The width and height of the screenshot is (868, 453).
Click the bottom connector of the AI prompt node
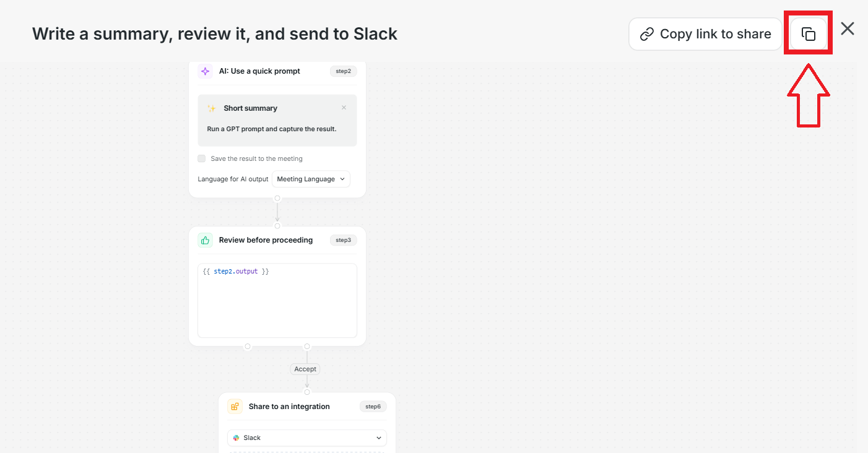pos(277,199)
